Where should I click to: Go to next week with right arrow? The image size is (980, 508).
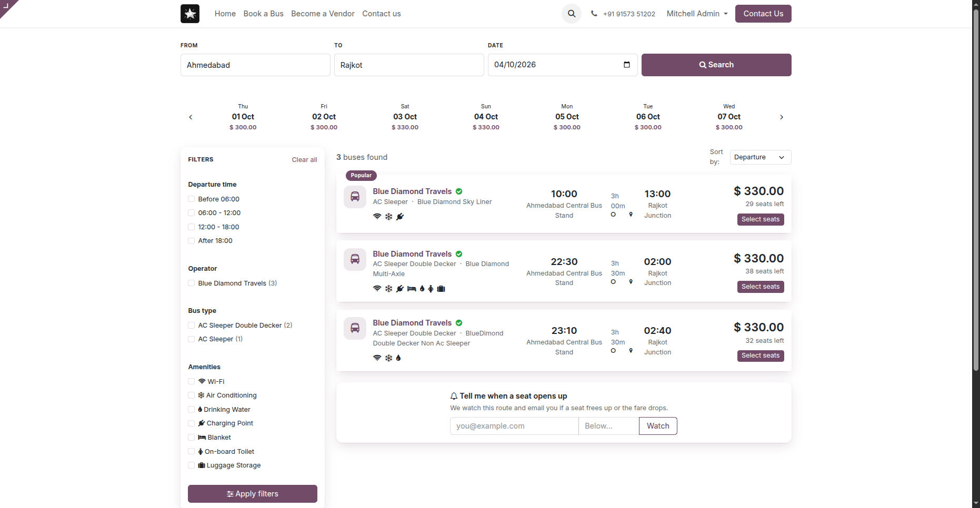pyautogui.click(x=782, y=117)
